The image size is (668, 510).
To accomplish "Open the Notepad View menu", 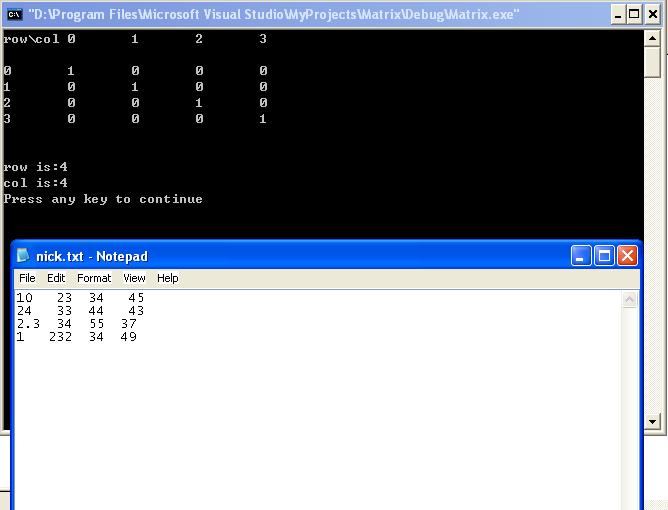I will tap(134, 278).
